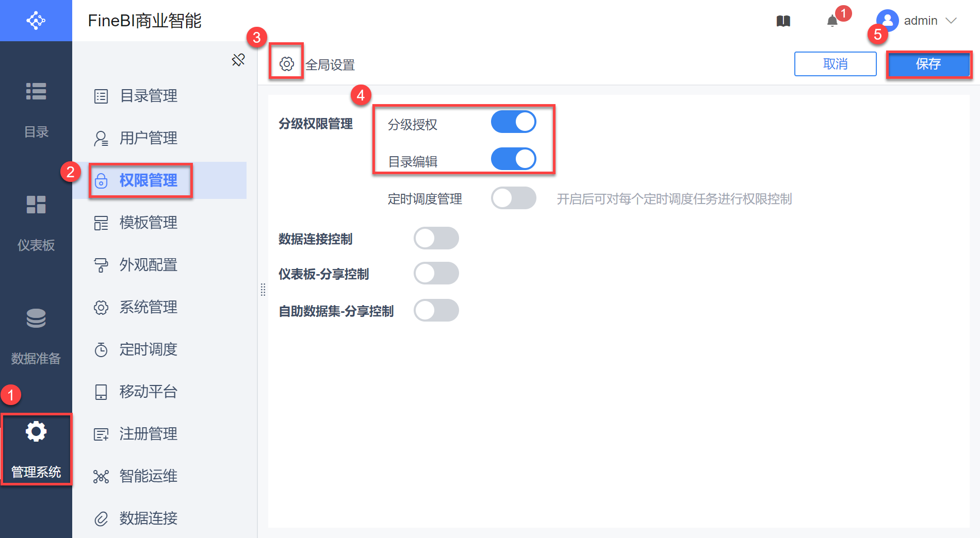Go to the 仪表板 dashboard section
980x538 pixels.
(x=36, y=223)
